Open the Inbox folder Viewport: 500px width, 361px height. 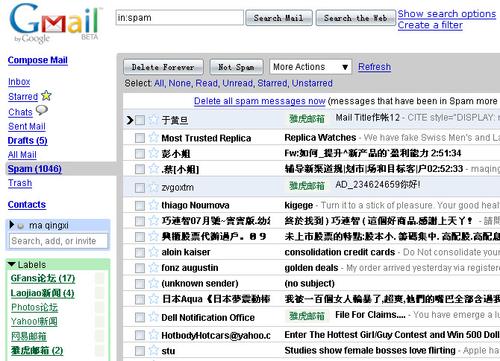click(x=19, y=82)
